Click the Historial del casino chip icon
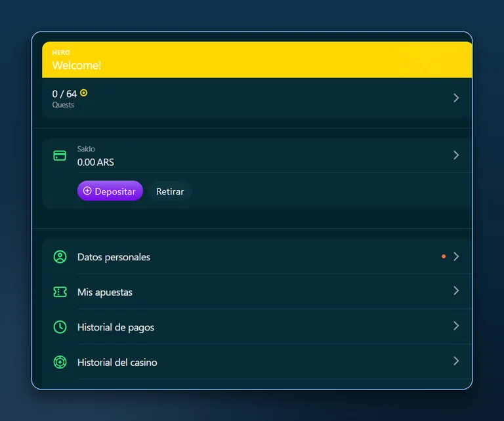 [60, 362]
